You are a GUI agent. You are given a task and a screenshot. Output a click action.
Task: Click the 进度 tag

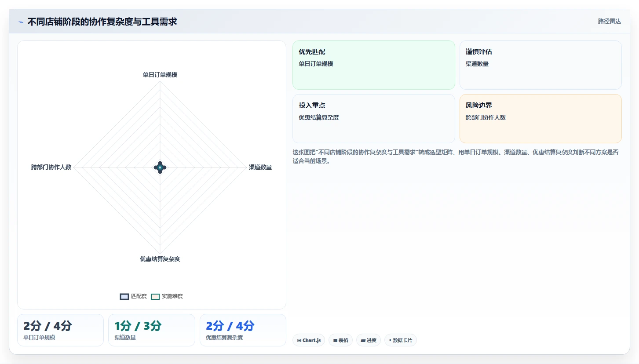click(x=369, y=340)
